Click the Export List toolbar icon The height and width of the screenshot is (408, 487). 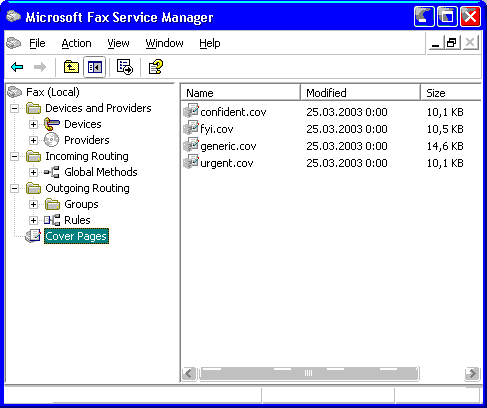tap(125, 67)
